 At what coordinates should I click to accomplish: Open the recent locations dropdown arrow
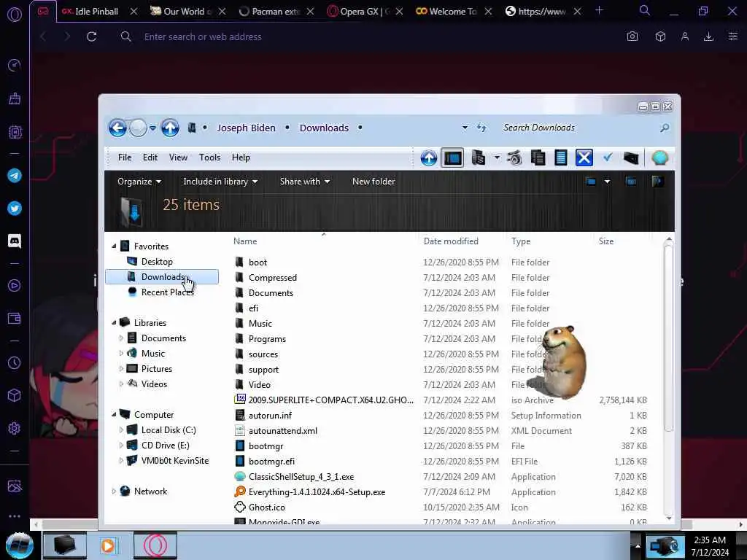[152, 128]
